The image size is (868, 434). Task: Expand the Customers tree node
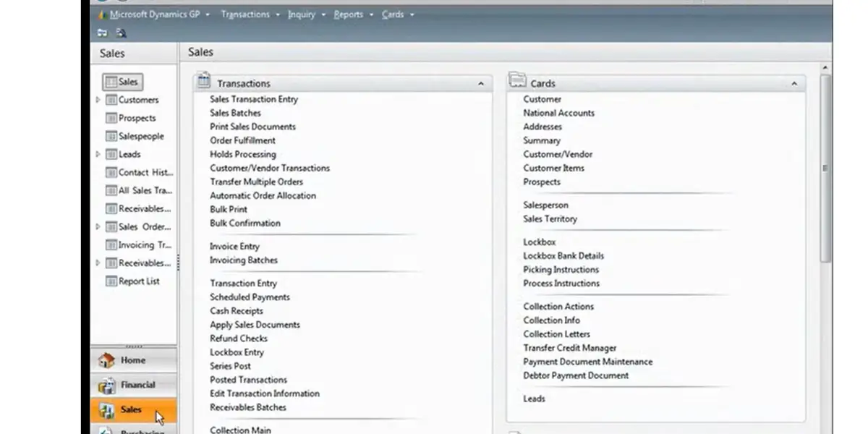click(98, 100)
